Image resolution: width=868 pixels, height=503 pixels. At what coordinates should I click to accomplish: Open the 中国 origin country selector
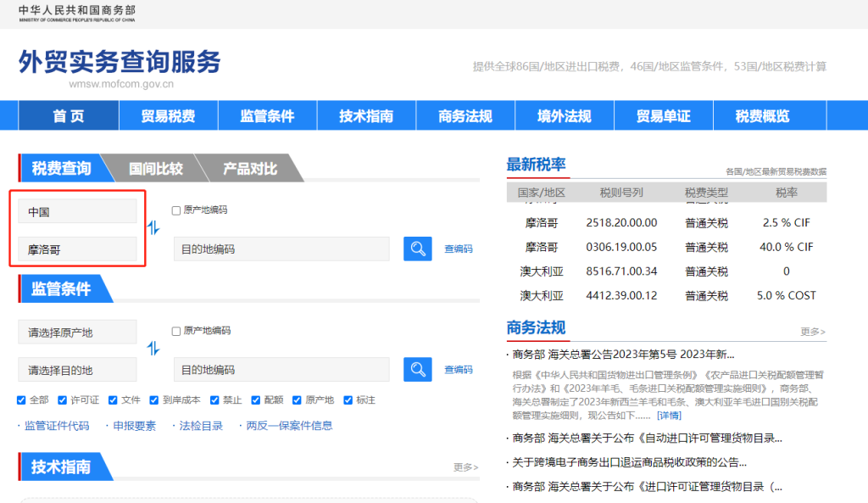77,211
